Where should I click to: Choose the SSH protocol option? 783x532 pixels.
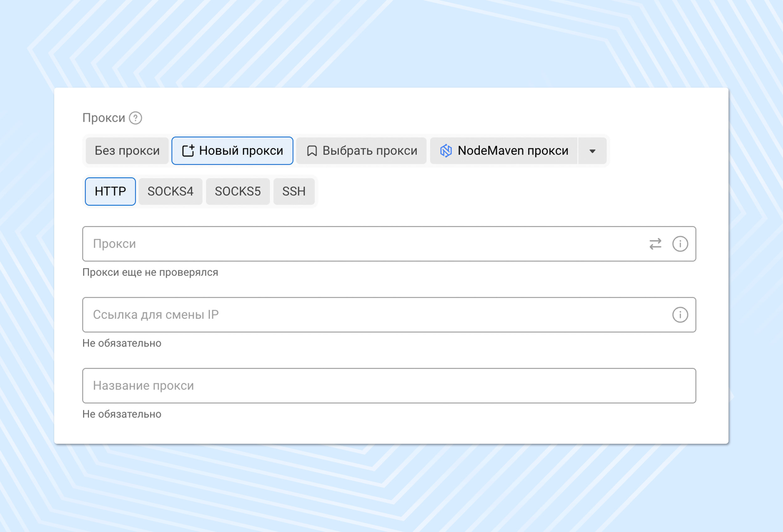click(294, 191)
